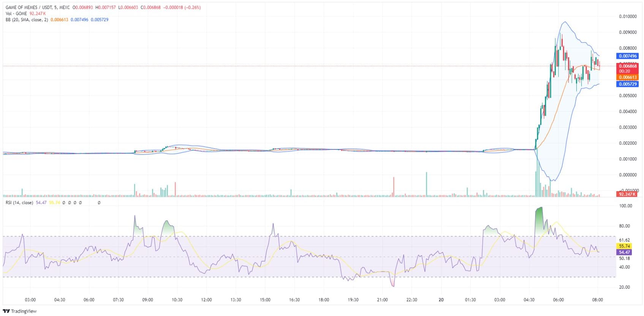Click the 10:30 time axis label
644x316 pixels.
coord(177,300)
